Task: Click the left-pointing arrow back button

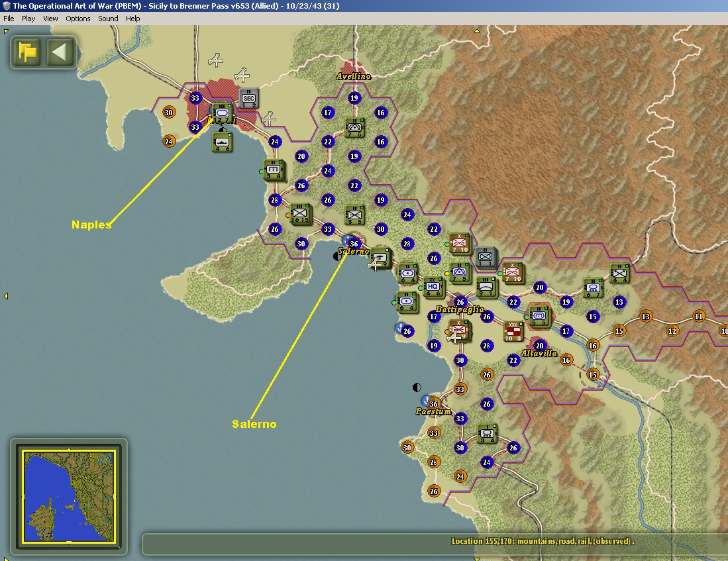Action: click(60, 52)
